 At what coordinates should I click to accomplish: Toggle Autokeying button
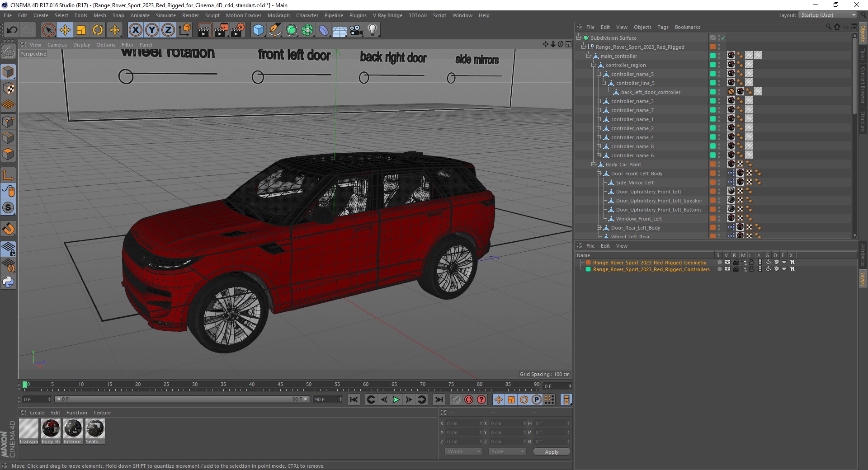click(469, 399)
